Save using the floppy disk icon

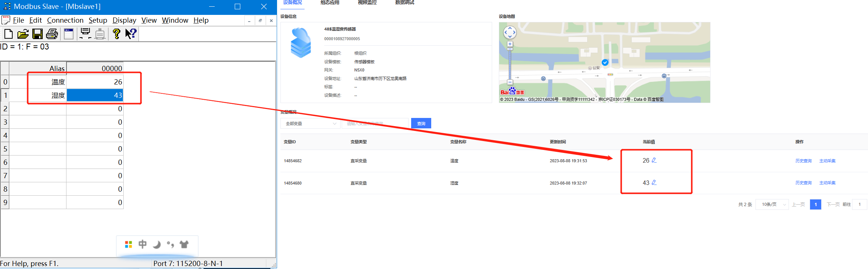click(x=38, y=34)
